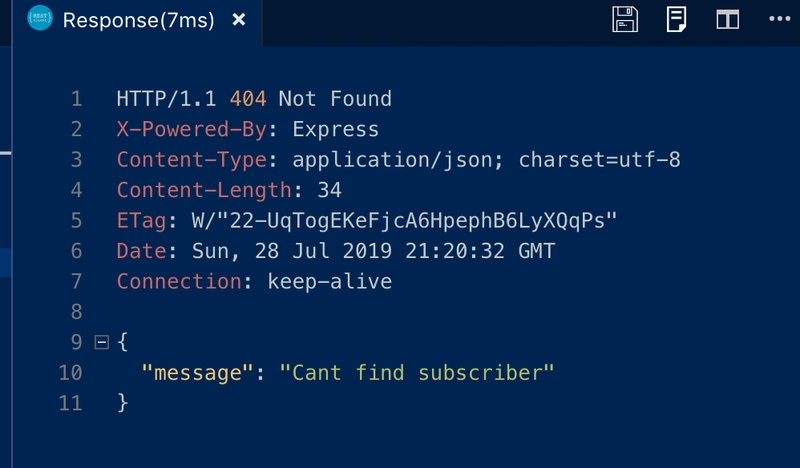Click the Split Editor icon
Screen dimensions: 800x468
[x=728, y=19]
